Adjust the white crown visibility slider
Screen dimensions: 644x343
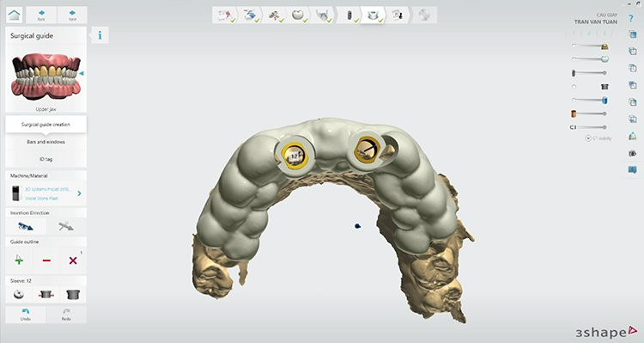(590, 59)
